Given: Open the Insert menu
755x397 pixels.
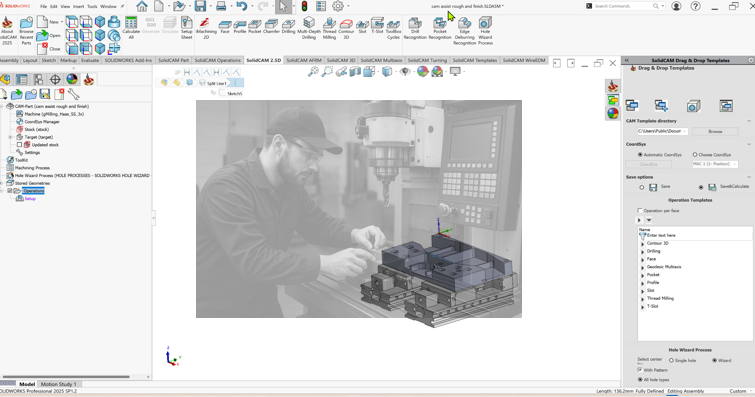Looking at the screenshot, I should tap(78, 6).
